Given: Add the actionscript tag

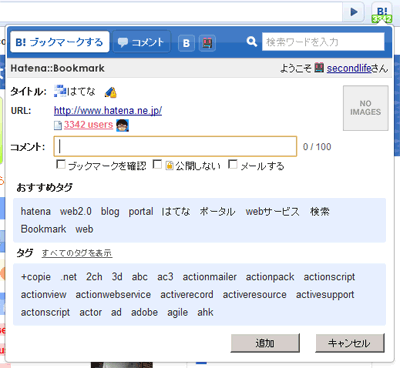Looking at the screenshot, I should (329, 277).
